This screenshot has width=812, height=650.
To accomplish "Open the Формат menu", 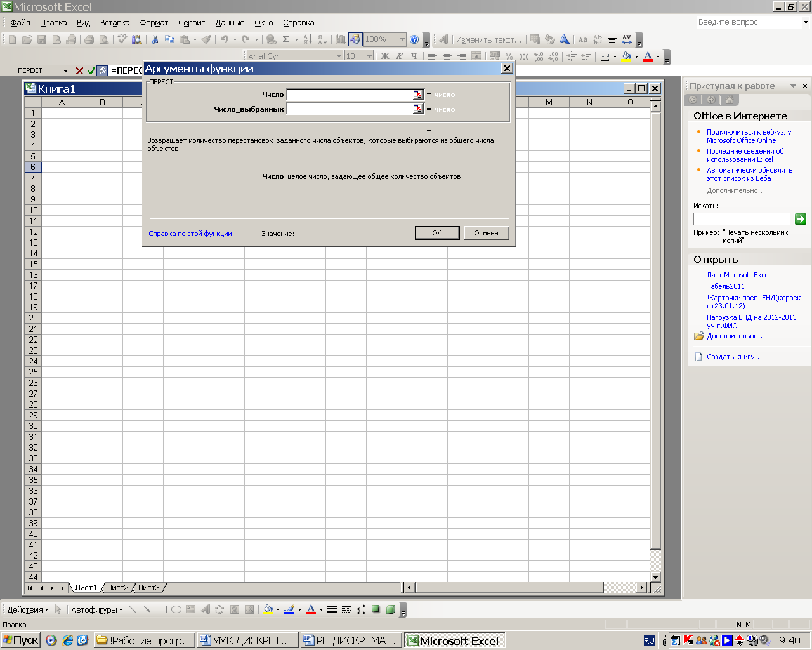I will coord(154,22).
